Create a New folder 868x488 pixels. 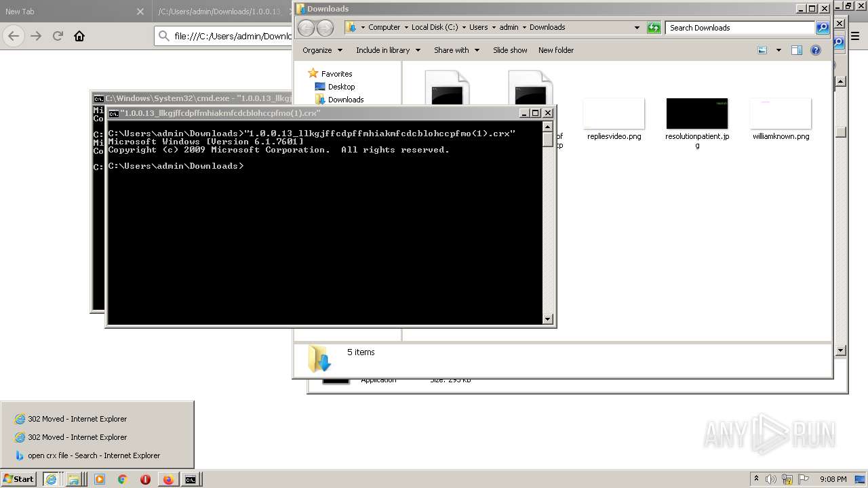(x=556, y=50)
